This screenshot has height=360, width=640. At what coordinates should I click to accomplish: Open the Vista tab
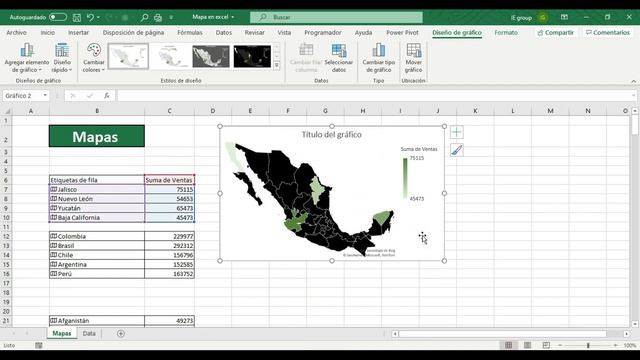(x=284, y=32)
